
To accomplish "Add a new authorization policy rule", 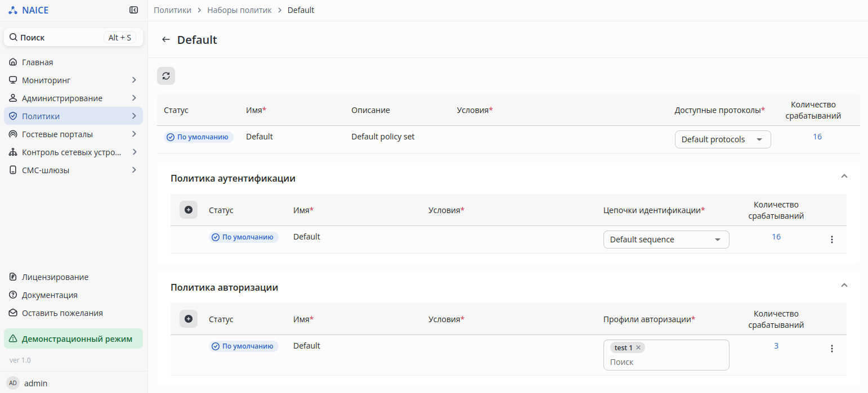I will 189,319.
